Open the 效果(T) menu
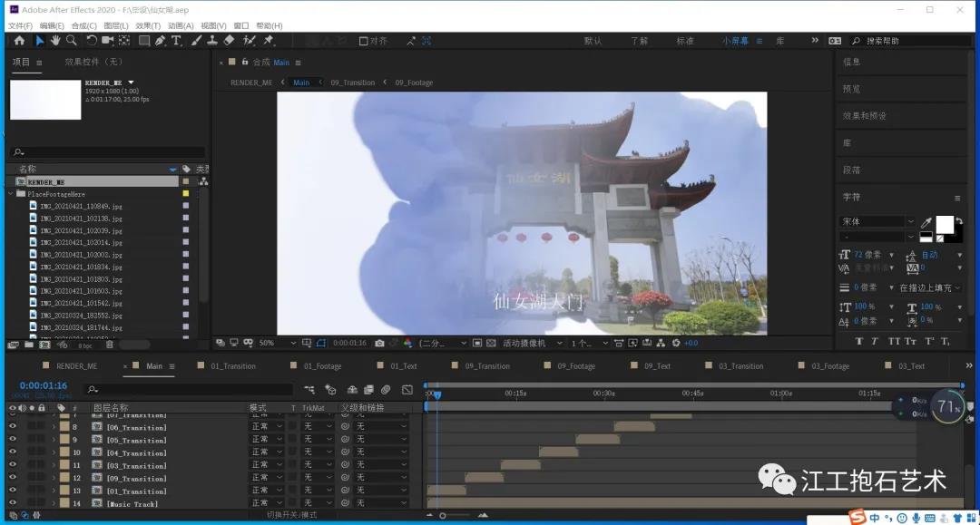Image resolution: width=980 pixels, height=525 pixels. (x=148, y=25)
